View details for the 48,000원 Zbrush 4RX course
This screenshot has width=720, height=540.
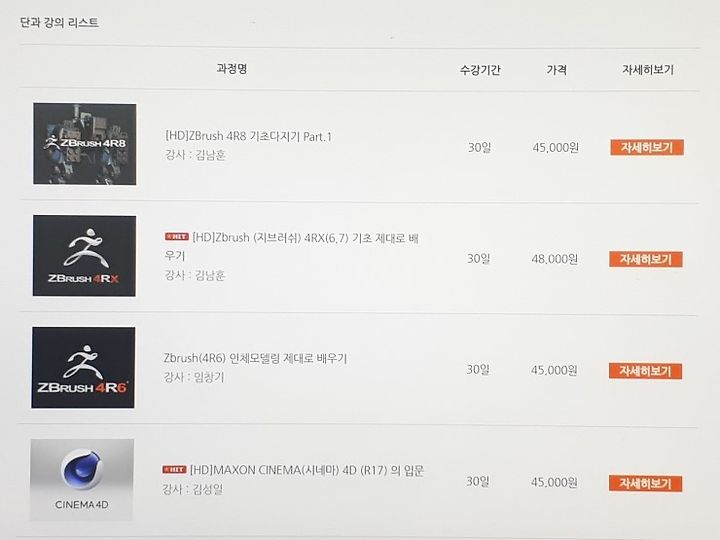click(646, 259)
